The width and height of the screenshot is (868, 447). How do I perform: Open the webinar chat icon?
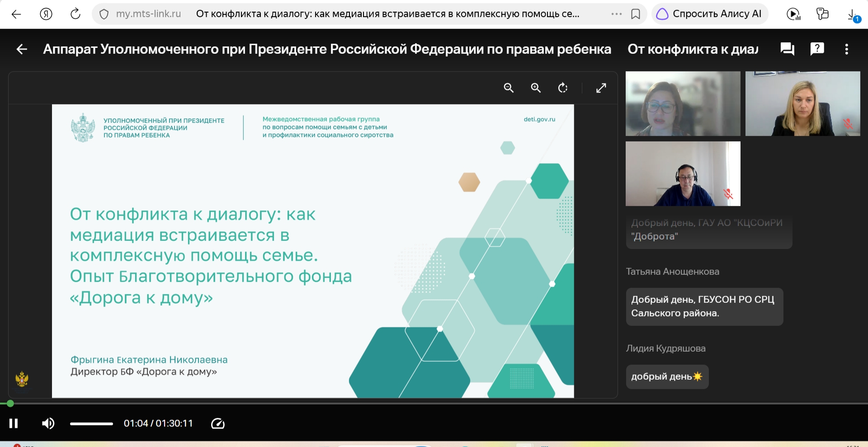coord(788,49)
